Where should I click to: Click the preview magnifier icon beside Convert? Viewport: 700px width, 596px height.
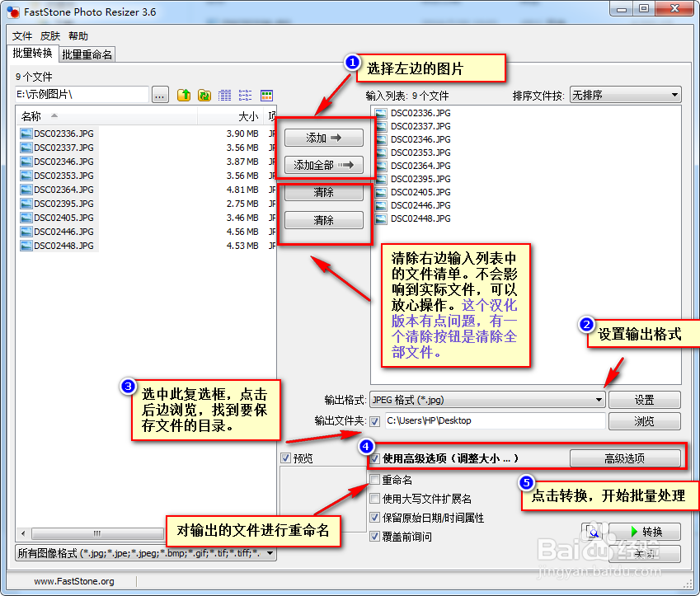point(594,532)
